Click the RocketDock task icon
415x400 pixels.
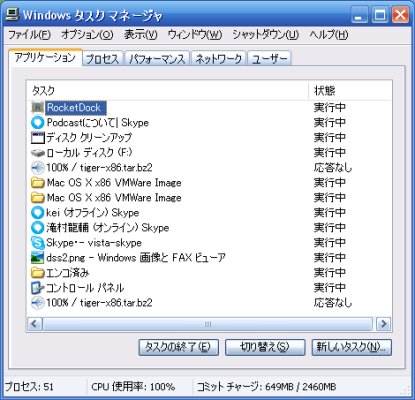click(x=37, y=107)
